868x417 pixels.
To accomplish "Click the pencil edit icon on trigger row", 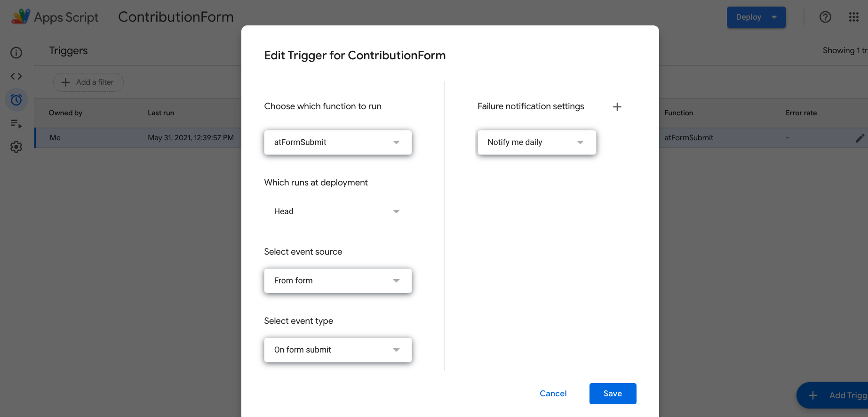I will coord(860,138).
